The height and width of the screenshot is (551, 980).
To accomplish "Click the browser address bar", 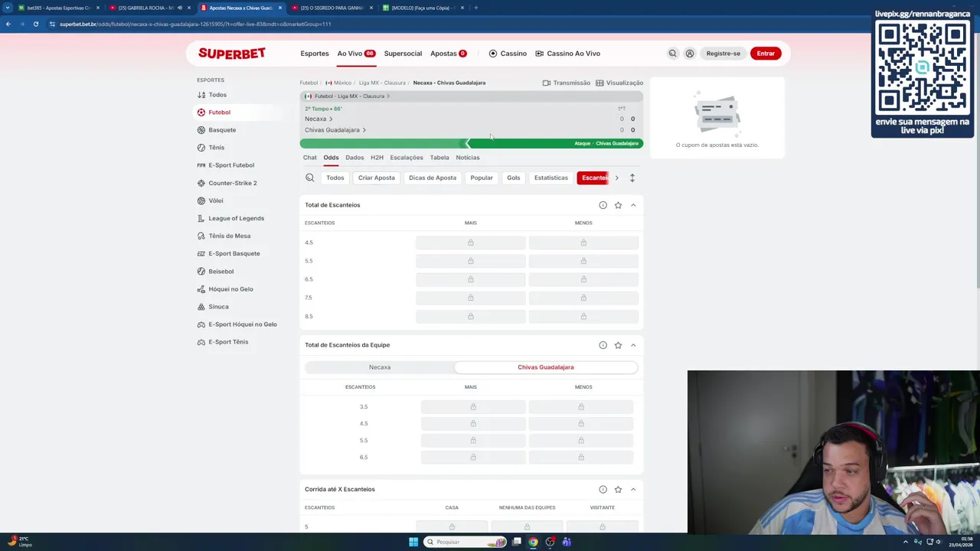I will coord(459,24).
